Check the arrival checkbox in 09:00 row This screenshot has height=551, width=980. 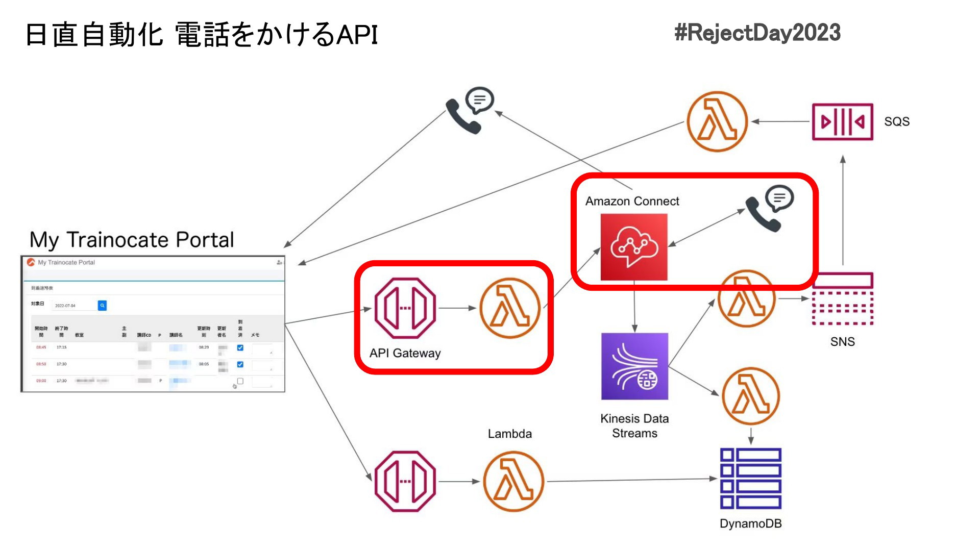(240, 381)
